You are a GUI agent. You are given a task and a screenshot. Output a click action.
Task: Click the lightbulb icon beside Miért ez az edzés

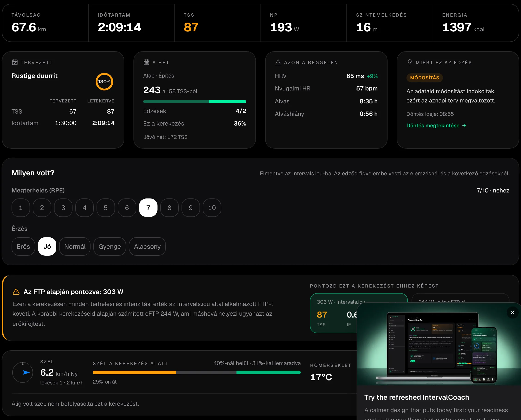(410, 62)
